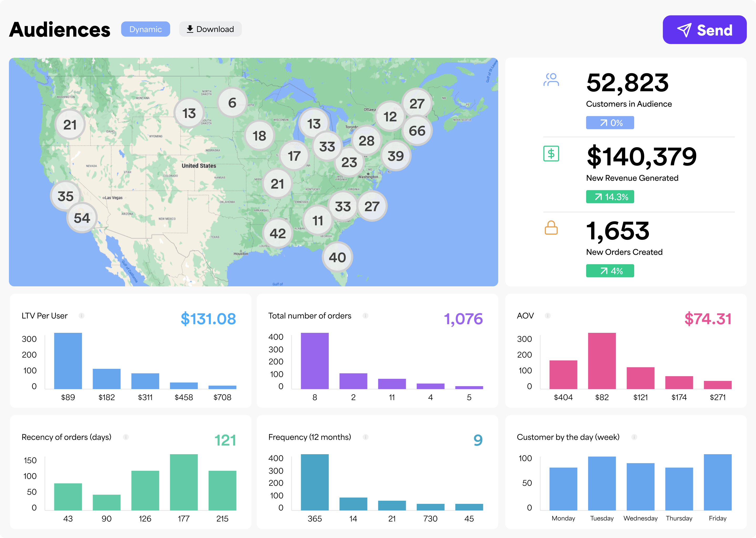
Task: Click the customers audience people icon
Action: tap(551, 80)
